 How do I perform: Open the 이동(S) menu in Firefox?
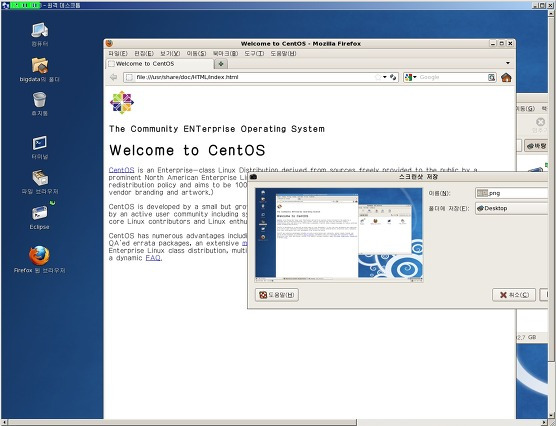click(196, 54)
